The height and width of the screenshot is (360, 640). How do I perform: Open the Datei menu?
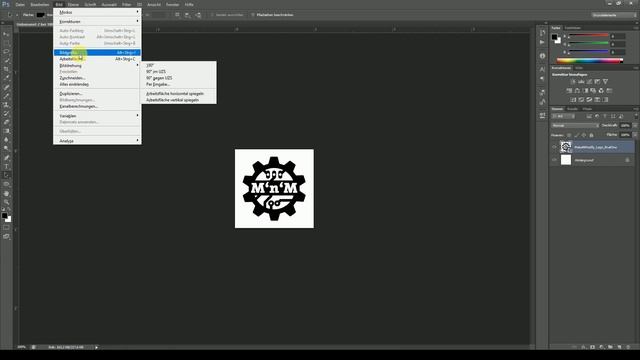click(x=20, y=4)
